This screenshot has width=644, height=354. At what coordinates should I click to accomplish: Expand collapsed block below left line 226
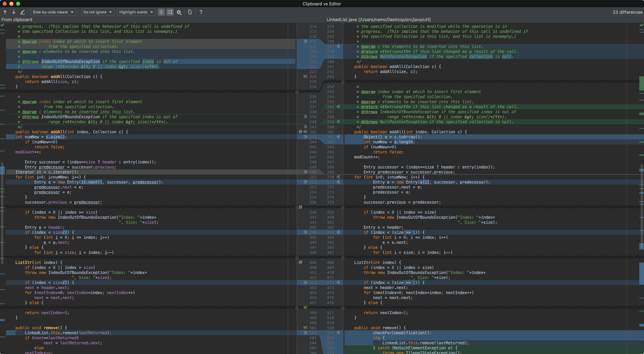click(297, 92)
